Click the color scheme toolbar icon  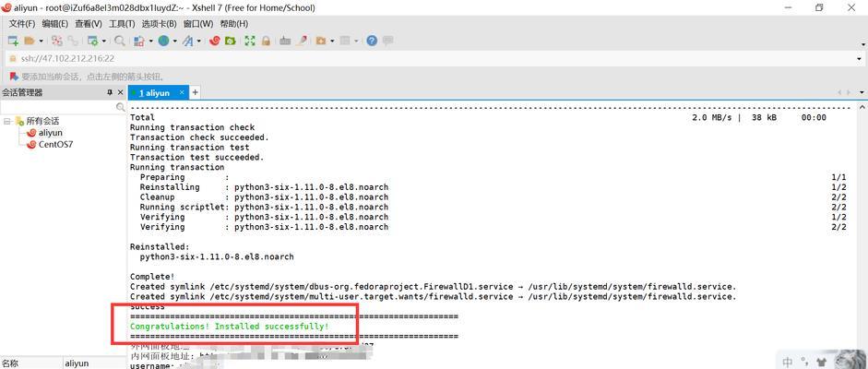click(x=139, y=41)
